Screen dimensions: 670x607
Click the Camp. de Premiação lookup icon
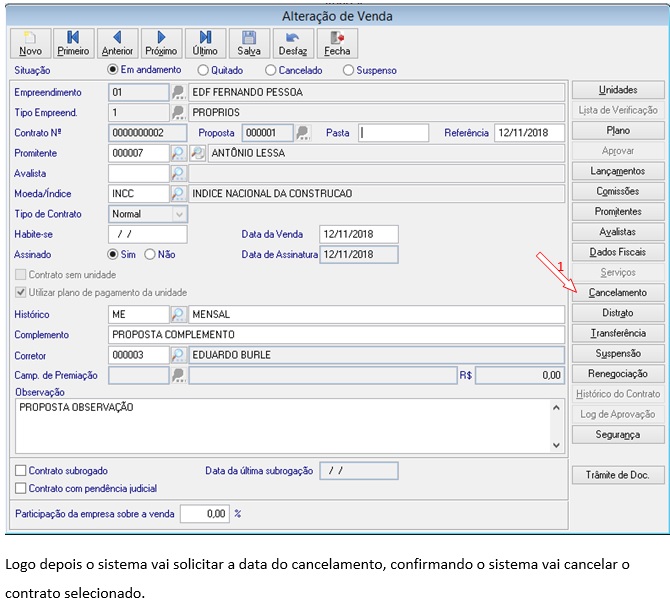click(x=178, y=375)
